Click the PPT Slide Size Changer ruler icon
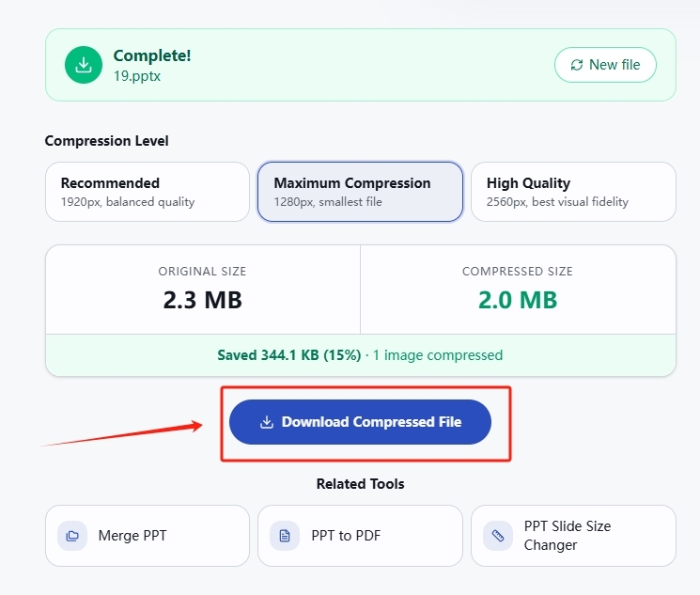 [498, 536]
